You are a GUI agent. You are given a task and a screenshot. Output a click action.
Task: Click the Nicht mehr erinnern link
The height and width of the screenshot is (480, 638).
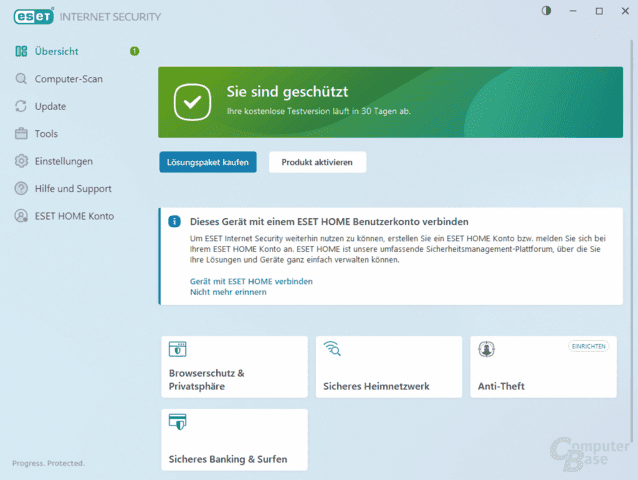228,292
